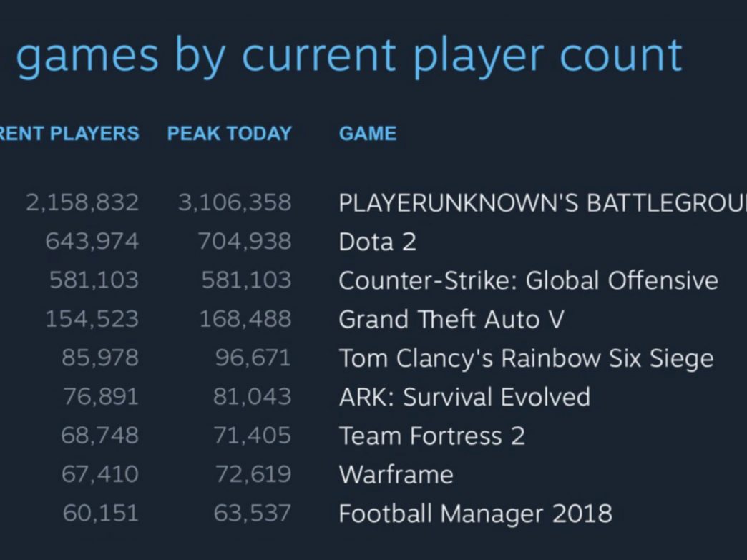Select Warframe's 72,619 peak today figure
Image resolution: width=747 pixels, height=560 pixels.
252,474
